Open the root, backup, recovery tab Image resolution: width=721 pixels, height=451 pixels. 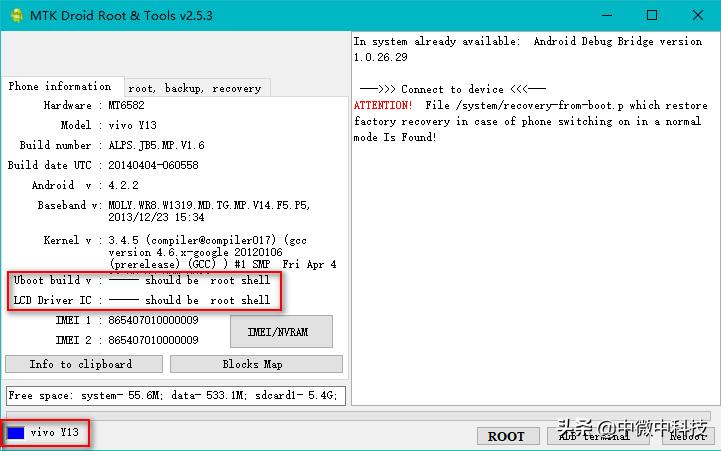pos(197,88)
